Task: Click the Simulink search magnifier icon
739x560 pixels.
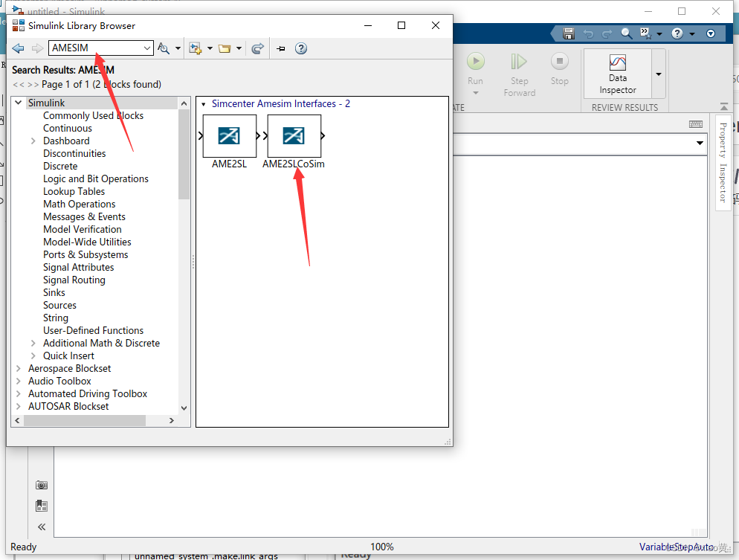Action: 626,33
